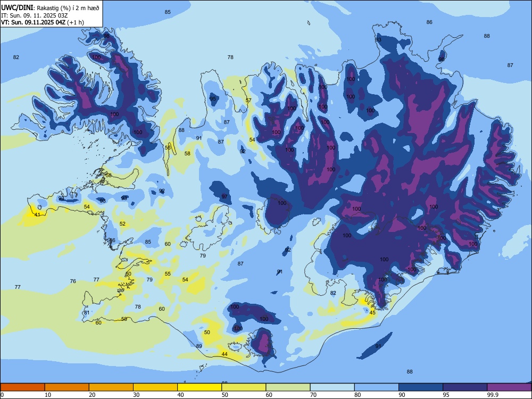Click the humidity value "41" on the map

click(37, 215)
